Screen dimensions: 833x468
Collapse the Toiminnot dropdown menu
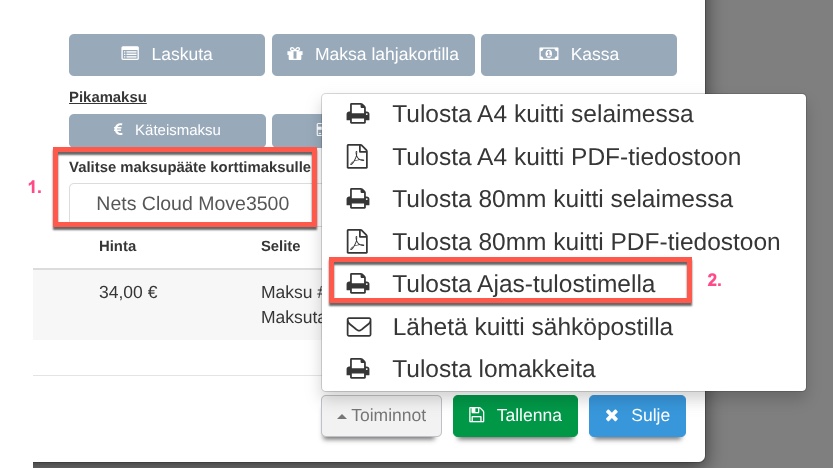(381, 415)
